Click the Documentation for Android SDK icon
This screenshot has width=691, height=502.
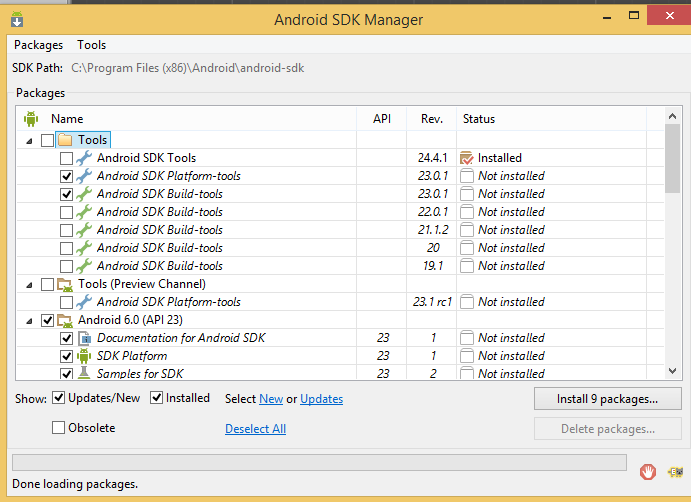pyautogui.click(x=84, y=338)
